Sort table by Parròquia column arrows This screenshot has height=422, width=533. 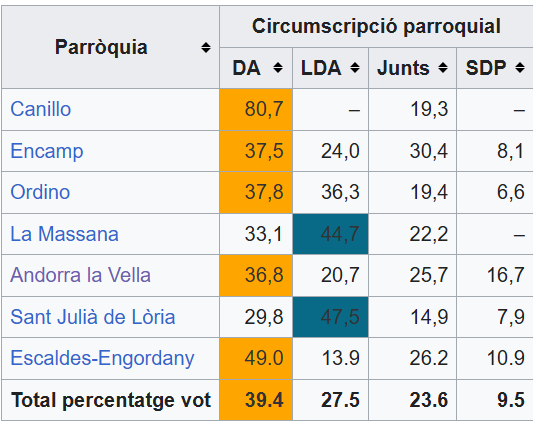pos(206,48)
